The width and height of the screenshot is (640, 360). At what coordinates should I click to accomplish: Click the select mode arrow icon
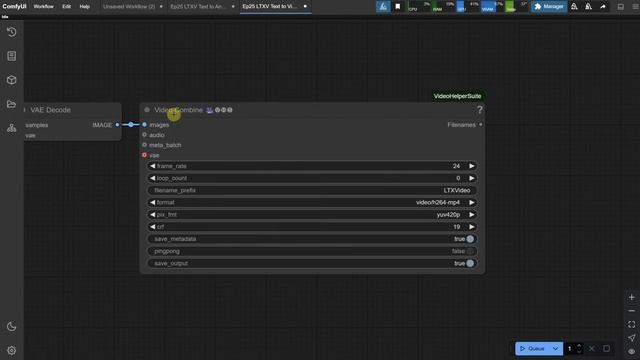coord(631,338)
